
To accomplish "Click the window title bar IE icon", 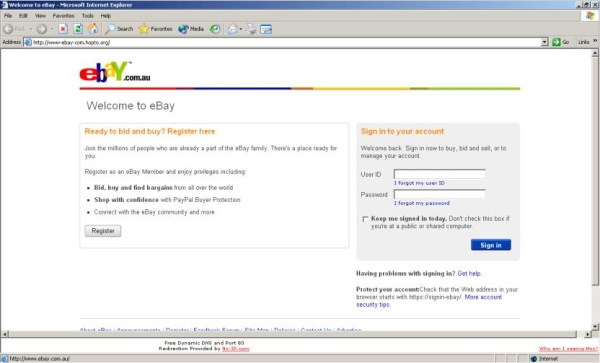I will click(4, 5).
